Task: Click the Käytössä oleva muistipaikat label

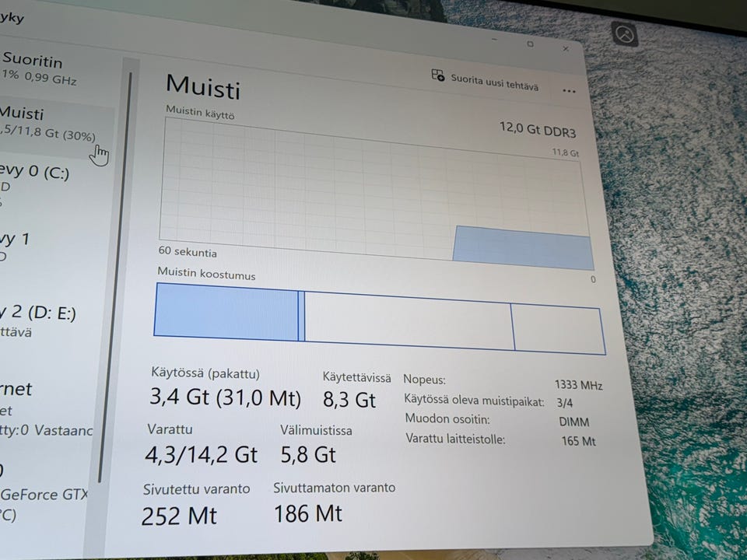Action: click(474, 400)
